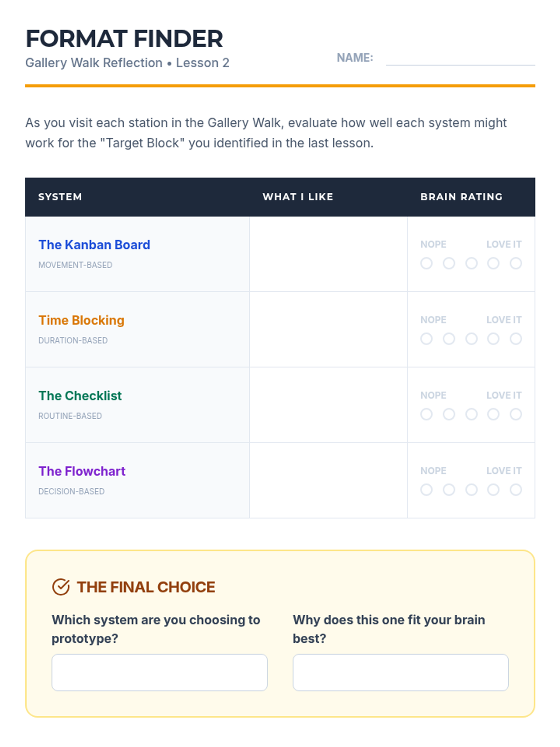Select the fourth rating circle for The Flowchart
560x747 pixels.
point(493,490)
